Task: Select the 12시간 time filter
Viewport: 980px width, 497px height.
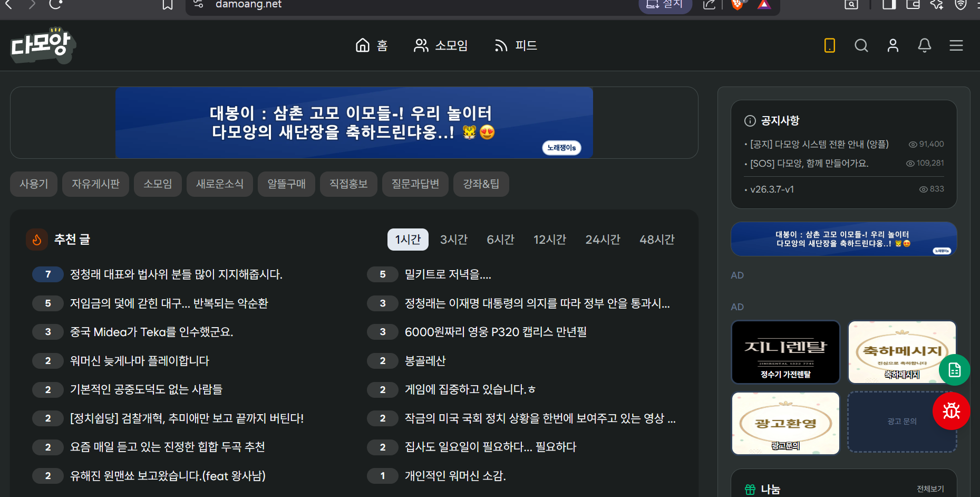Action: click(550, 240)
